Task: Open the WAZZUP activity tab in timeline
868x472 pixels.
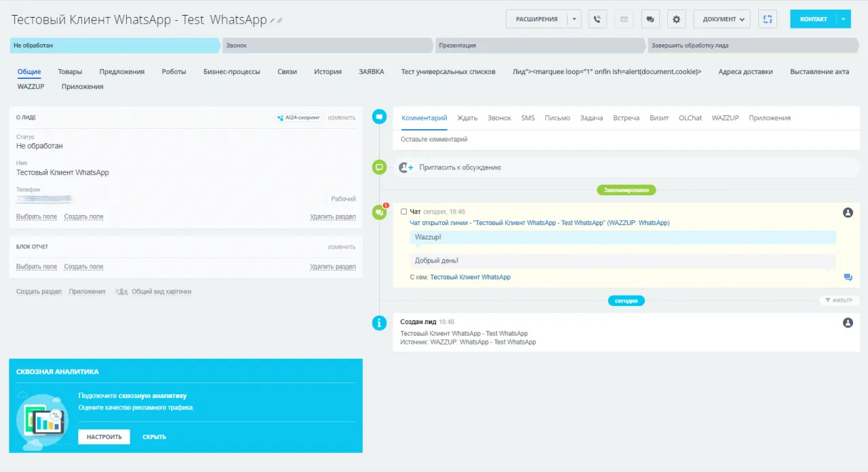Action: [x=725, y=117]
